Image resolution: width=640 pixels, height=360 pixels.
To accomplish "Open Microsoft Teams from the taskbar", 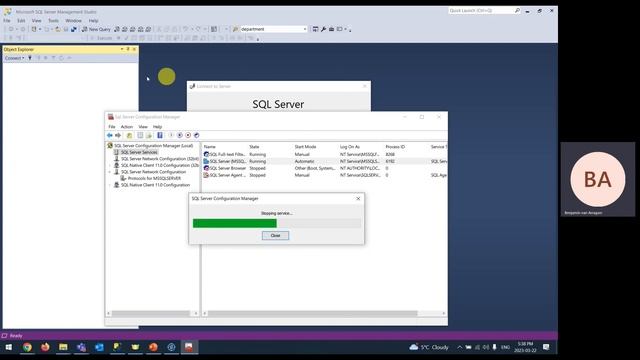I will click(81, 347).
